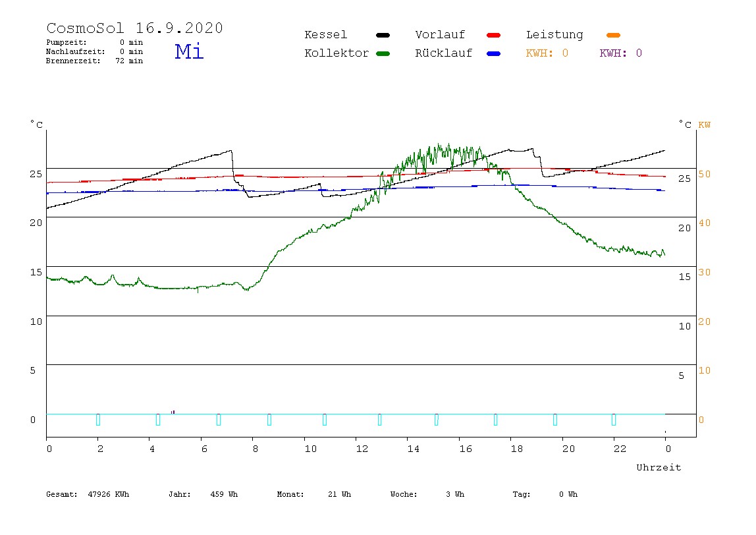756x535 pixels.
Task: Click the '0 min' value beside Nachlaufzeit
Action: [x=132, y=51]
